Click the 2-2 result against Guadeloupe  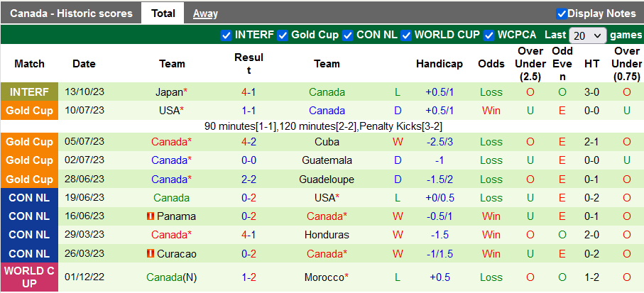[x=249, y=179]
